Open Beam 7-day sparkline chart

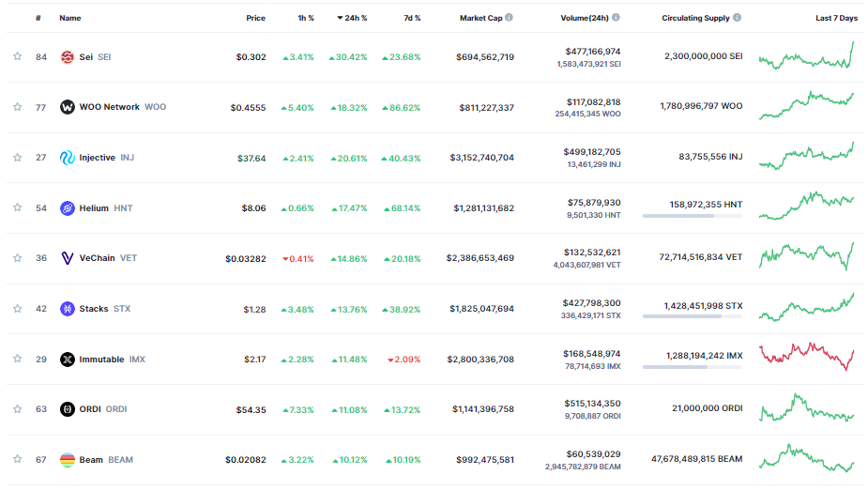[807, 457]
